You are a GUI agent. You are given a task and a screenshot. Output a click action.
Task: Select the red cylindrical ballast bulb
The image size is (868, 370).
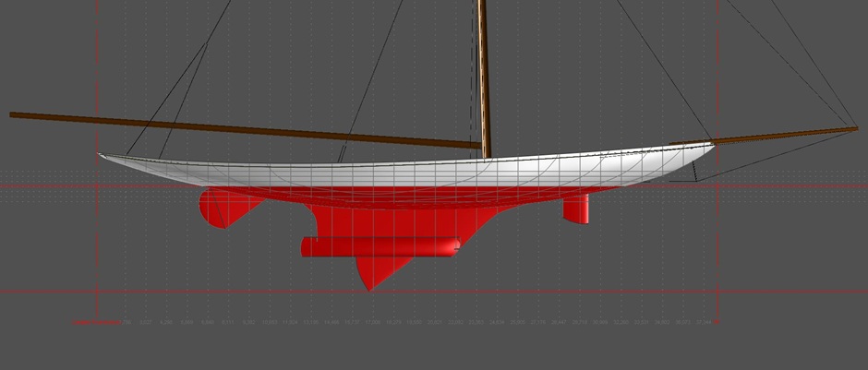pos(380,246)
